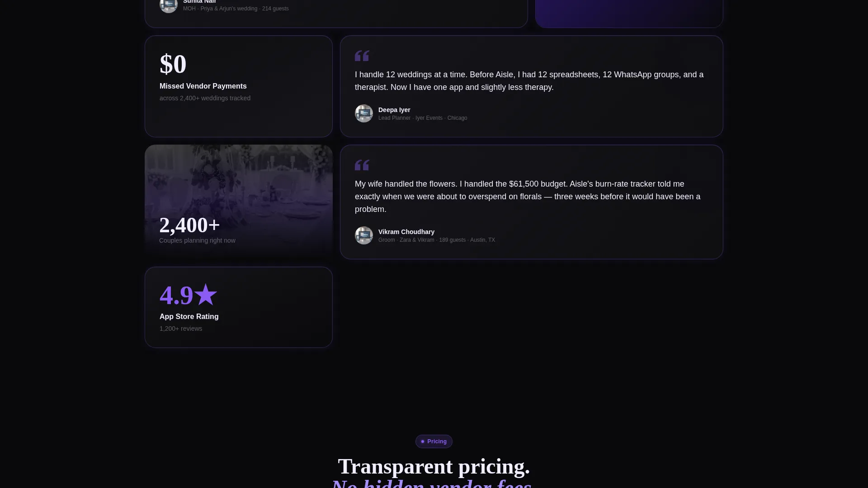This screenshot has height=488, width=868.
Task: Click 'across 2,400+ weddings tracked' text
Action: 205,98
